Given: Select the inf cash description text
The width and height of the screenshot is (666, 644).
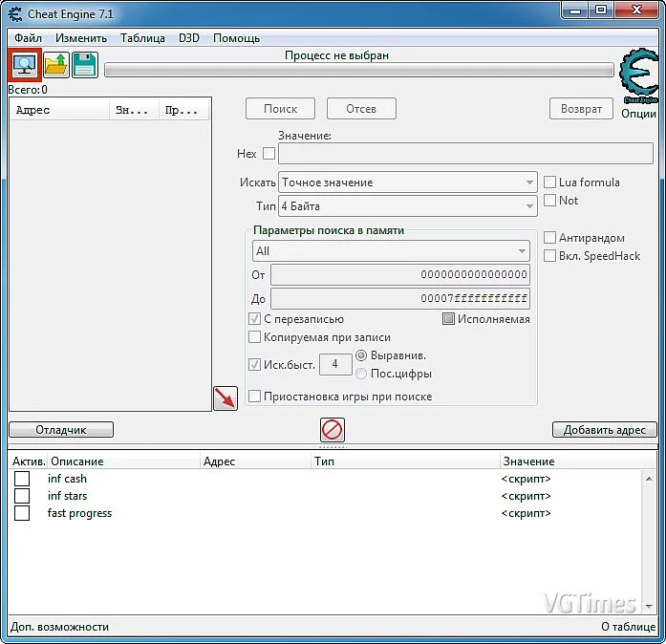Looking at the screenshot, I should pos(67,479).
